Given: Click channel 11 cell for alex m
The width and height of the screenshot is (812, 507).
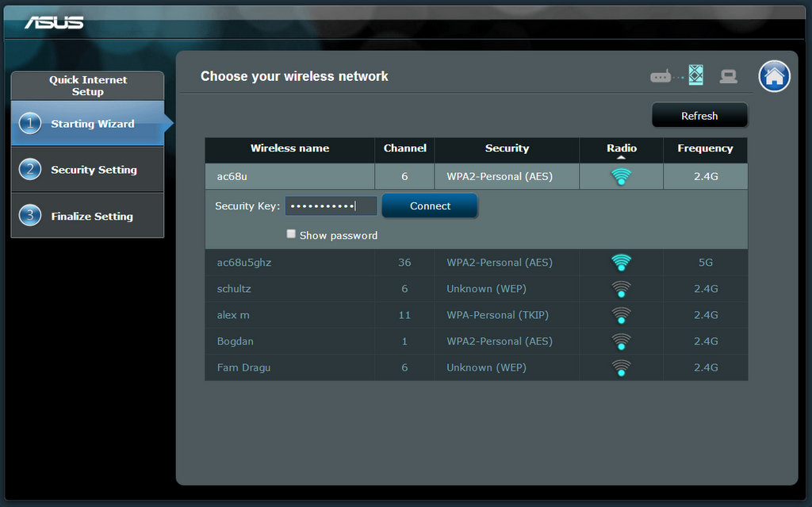Looking at the screenshot, I should [404, 315].
